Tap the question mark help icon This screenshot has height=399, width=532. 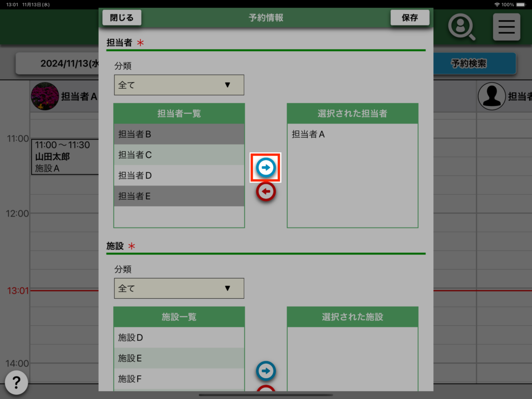(x=17, y=383)
